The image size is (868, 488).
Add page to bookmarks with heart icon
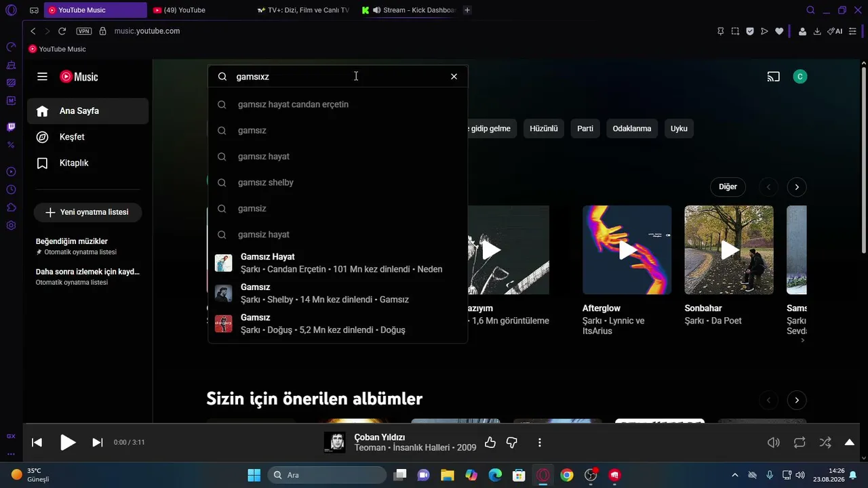779,31
